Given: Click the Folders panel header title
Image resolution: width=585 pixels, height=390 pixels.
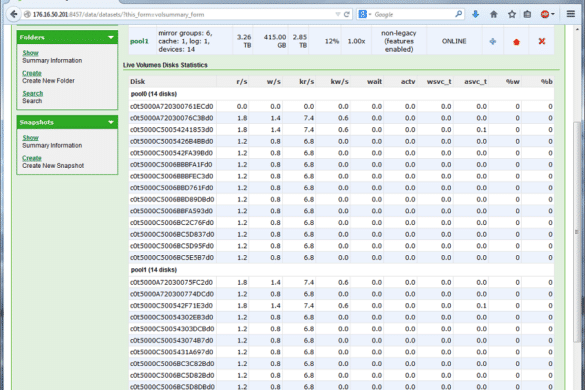Looking at the screenshot, I should (x=32, y=37).
